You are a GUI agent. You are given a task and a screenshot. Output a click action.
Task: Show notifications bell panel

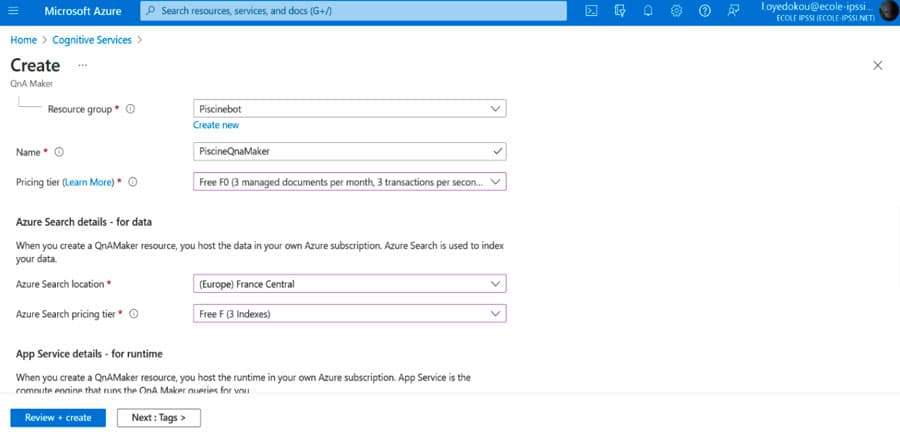(648, 11)
